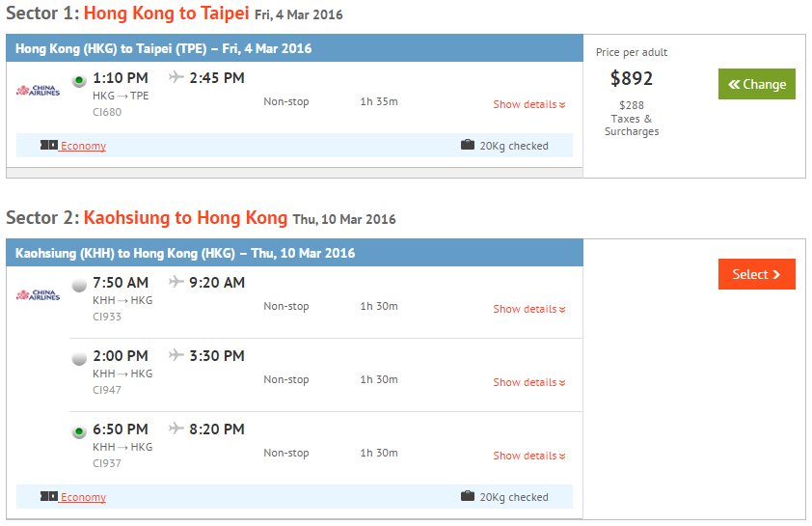Select the 2:00 PM CI947 flight radio button
812x526 pixels.
click(79, 358)
